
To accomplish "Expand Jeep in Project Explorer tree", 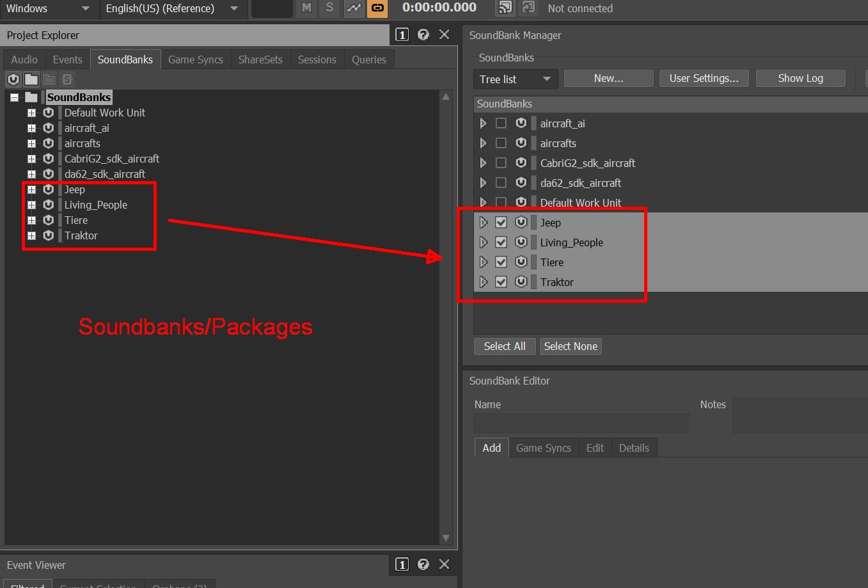I will (31, 189).
